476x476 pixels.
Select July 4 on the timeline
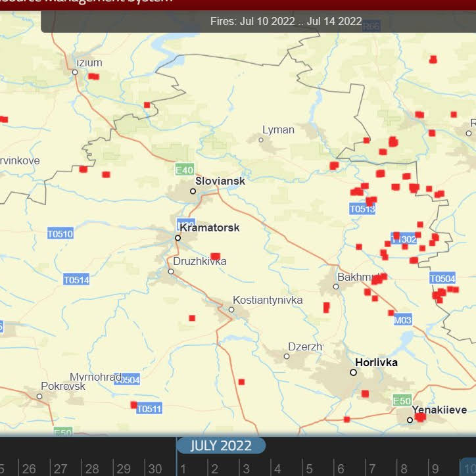tap(277, 468)
